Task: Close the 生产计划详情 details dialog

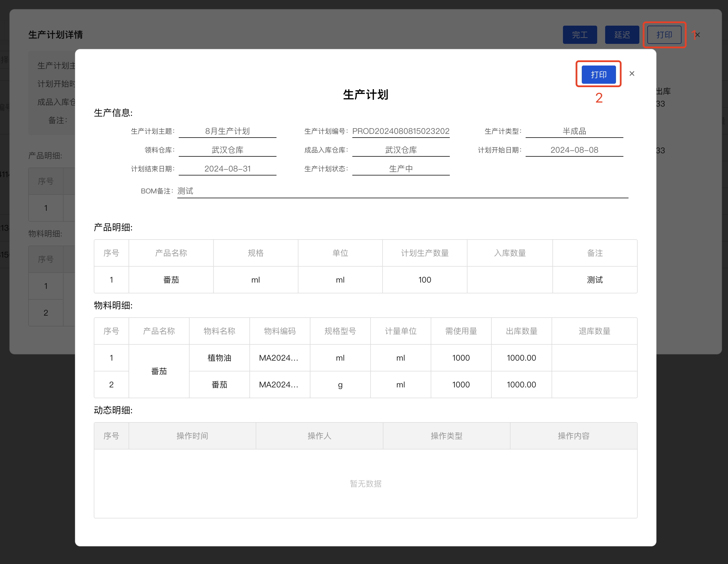Action: point(698,35)
